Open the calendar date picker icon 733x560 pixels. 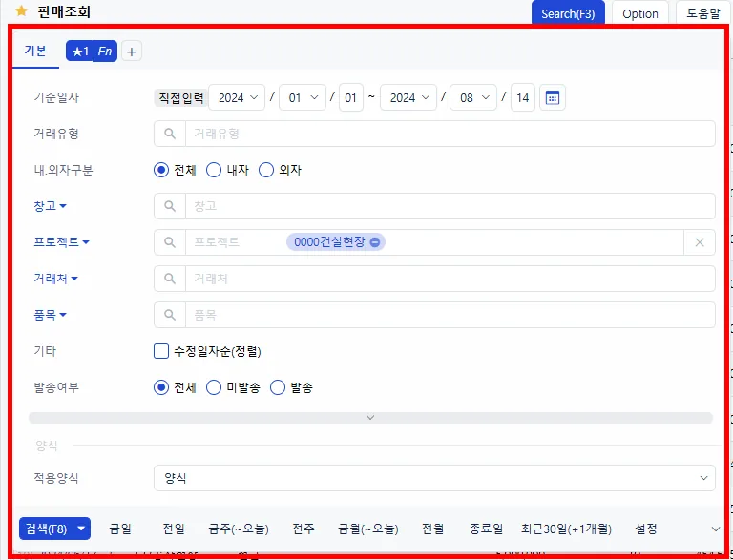[552, 97]
